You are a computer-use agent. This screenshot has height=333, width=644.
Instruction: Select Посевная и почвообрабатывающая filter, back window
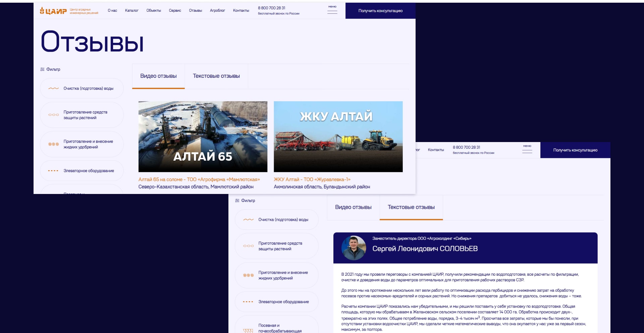(x=277, y=324)
